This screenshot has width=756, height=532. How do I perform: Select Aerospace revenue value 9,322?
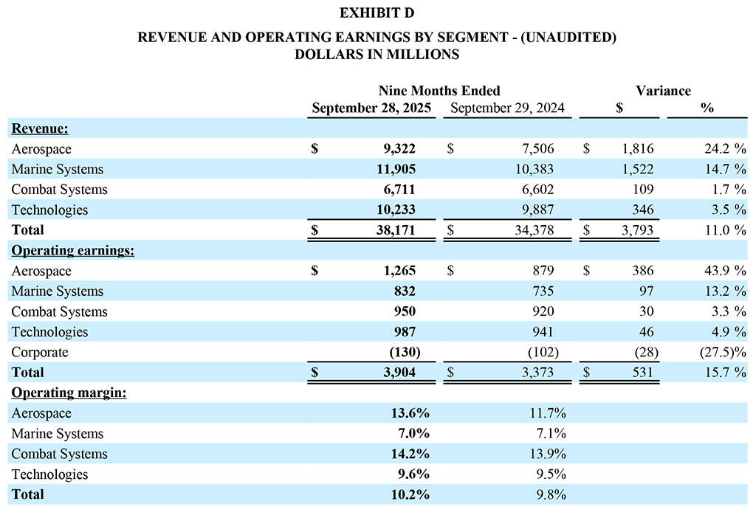point(399,149)
